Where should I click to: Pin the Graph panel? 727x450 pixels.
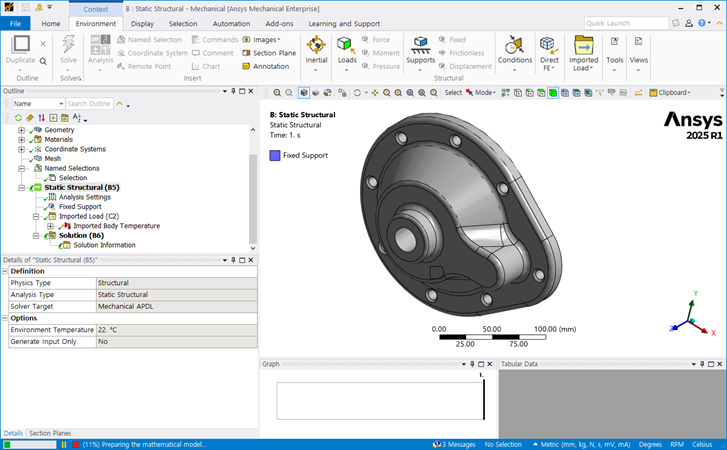point(472,364)
